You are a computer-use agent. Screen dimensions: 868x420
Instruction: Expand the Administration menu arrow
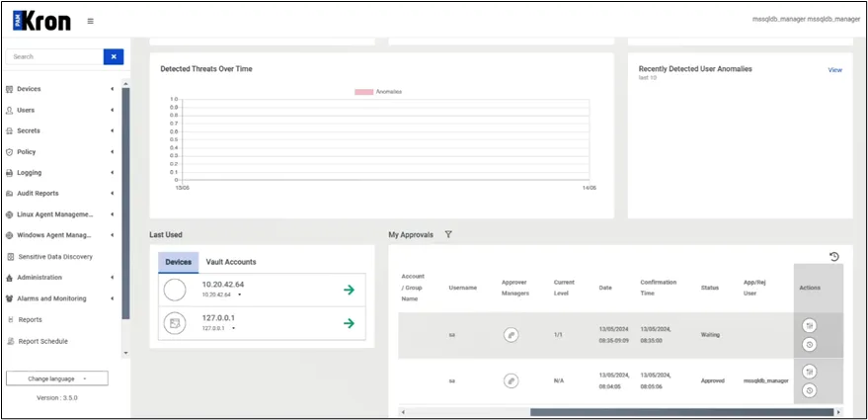click(x=112, y=277)
